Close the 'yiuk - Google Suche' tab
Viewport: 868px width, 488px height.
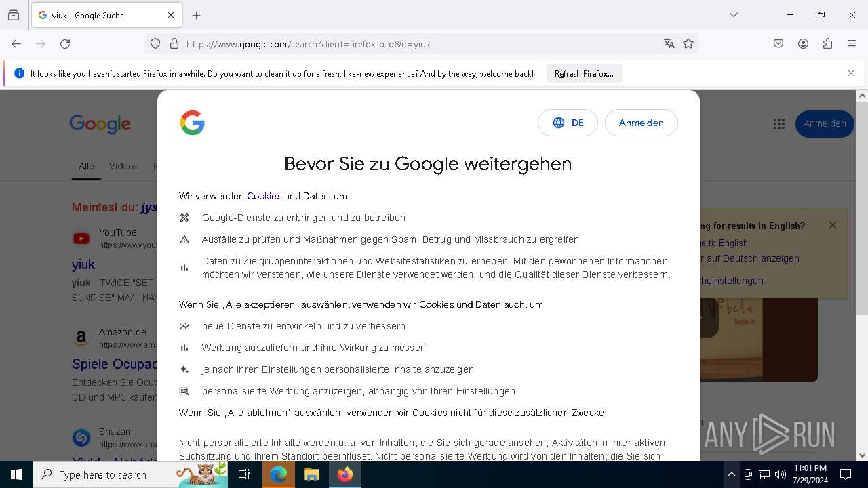[x=171, y=15]
